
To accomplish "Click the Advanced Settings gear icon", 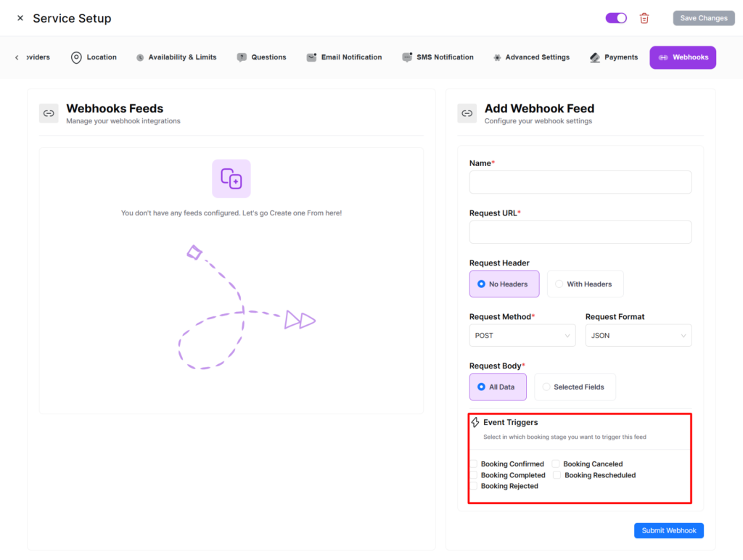I will click(497, 57).
